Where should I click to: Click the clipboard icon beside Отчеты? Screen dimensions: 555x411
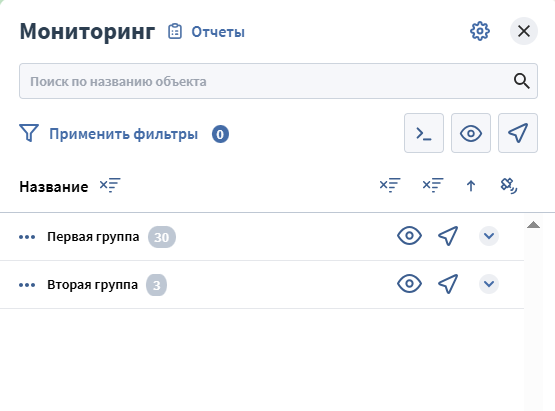(x=175, y=31)
